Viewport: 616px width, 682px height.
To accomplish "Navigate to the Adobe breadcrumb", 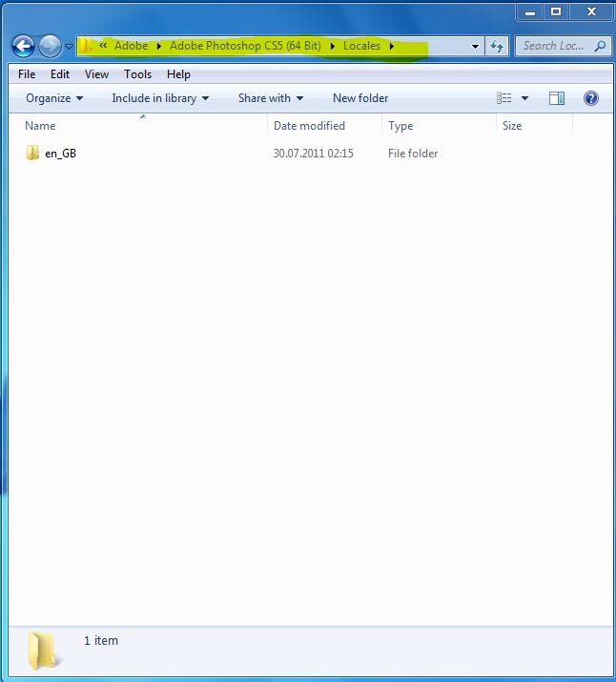I will 131,46.
